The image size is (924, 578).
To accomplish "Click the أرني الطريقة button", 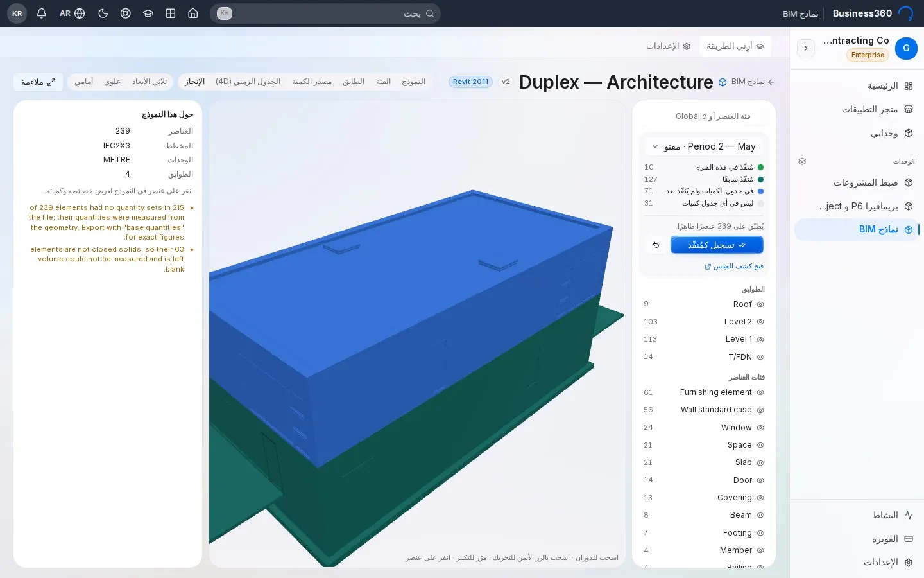I will [x=735, y=46].
